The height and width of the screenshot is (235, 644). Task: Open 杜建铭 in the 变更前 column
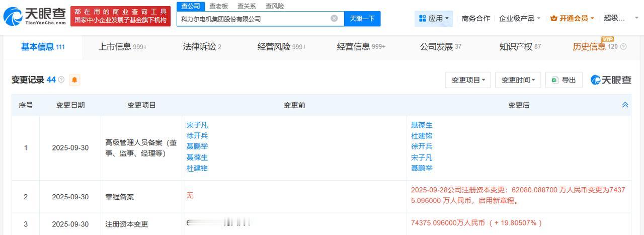[197, 168]
